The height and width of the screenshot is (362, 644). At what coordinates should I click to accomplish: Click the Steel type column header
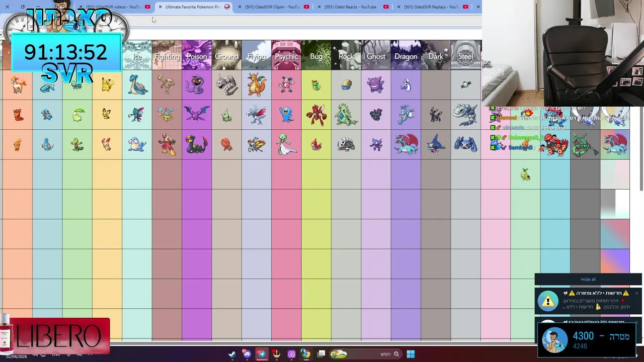pyautogui.click(x=465, y=55)
